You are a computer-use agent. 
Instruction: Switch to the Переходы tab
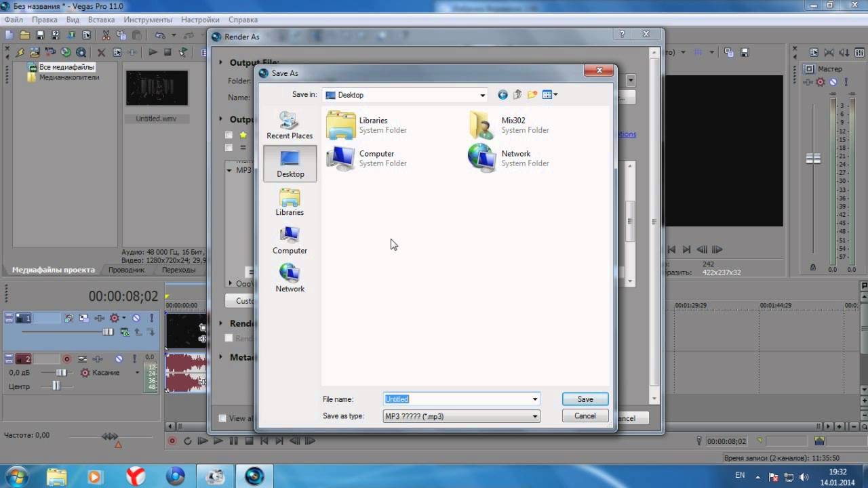178,270
